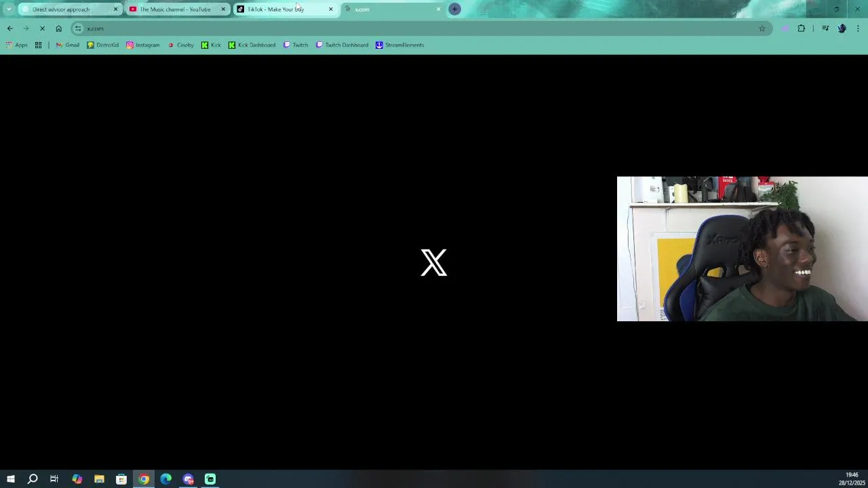
Task: Click the x.com address bar
Action: pos(420,28)
